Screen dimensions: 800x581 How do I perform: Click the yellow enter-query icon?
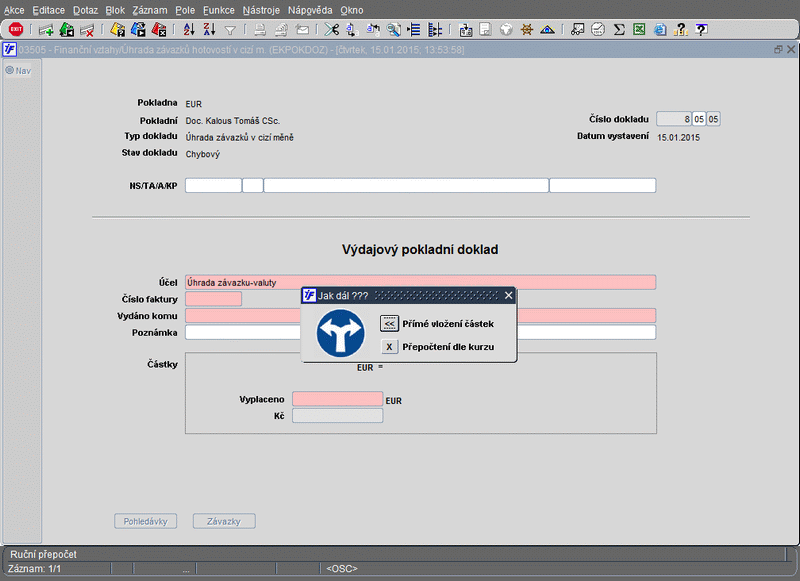pos(118,30)
